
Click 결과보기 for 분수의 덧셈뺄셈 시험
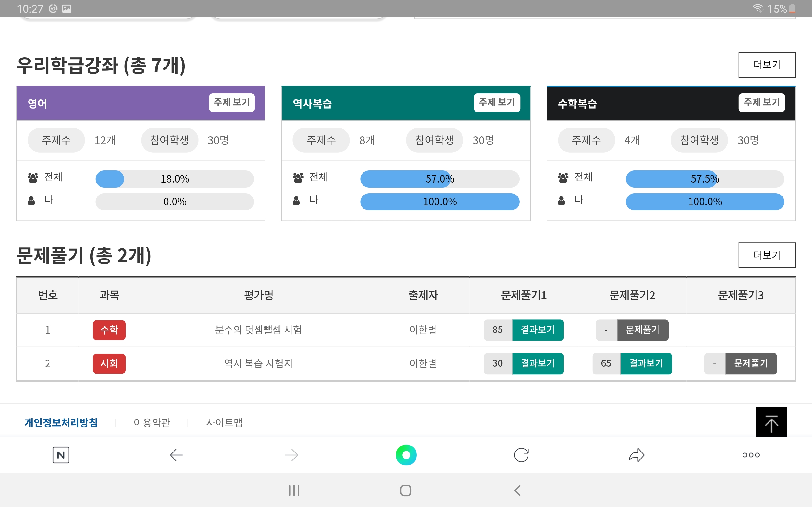(x=535, y=329)
